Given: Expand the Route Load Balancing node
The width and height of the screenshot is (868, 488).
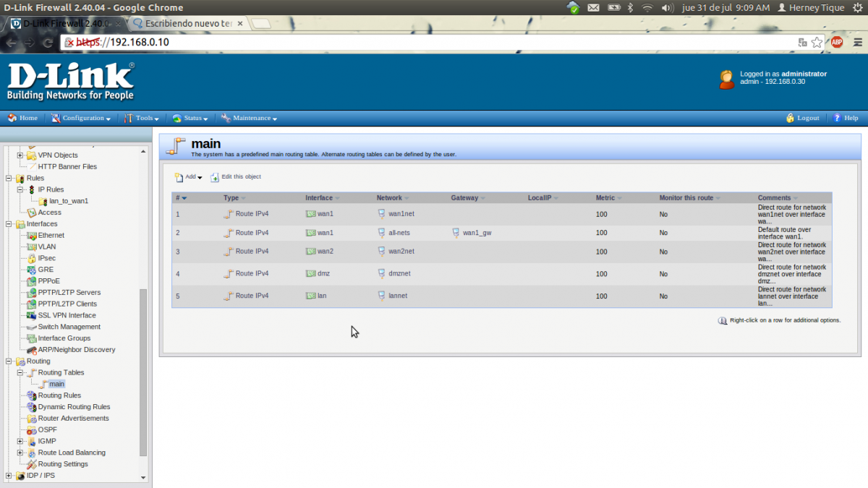Looking at the screenshot, I should [20, 453].
